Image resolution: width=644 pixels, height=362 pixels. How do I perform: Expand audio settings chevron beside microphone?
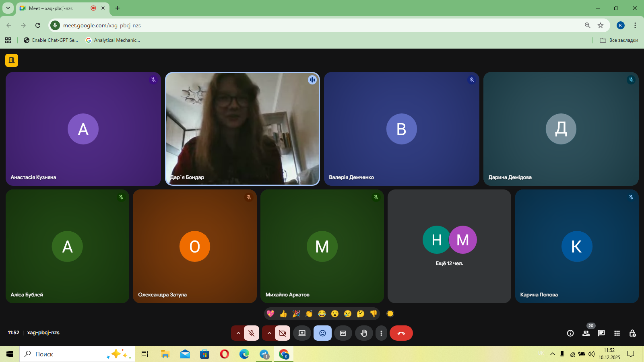coord(238,333)
